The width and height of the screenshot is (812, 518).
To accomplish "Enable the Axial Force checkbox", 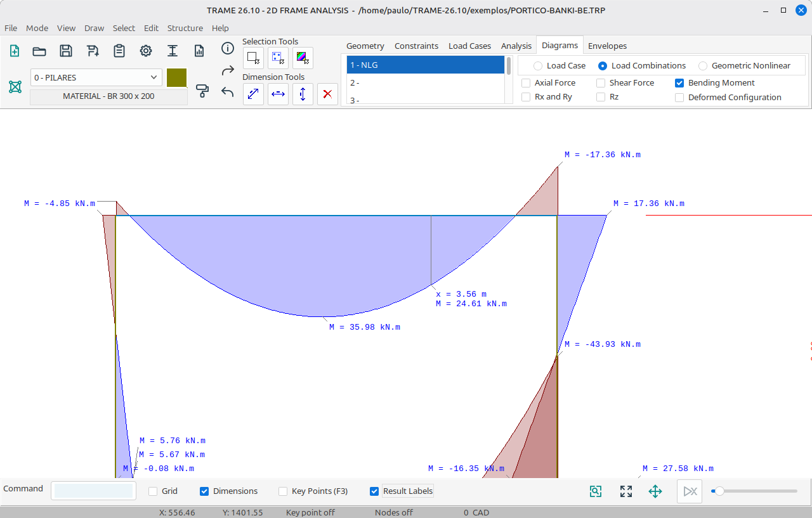I will (x=526, y=83).
